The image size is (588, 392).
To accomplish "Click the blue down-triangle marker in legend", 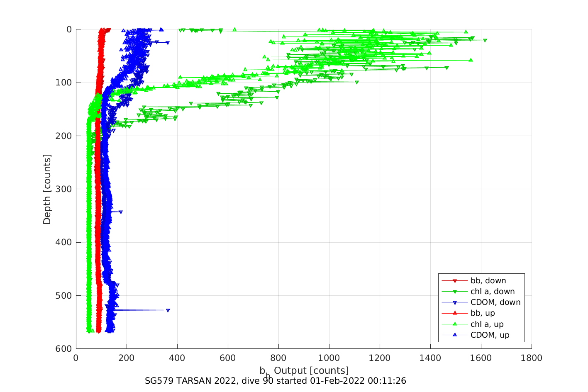I will pyautogui.click(x=454, y=302).
